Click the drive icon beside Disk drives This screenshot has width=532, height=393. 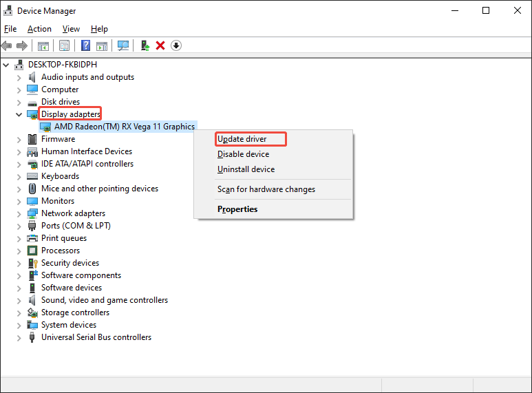click(32, 103)
